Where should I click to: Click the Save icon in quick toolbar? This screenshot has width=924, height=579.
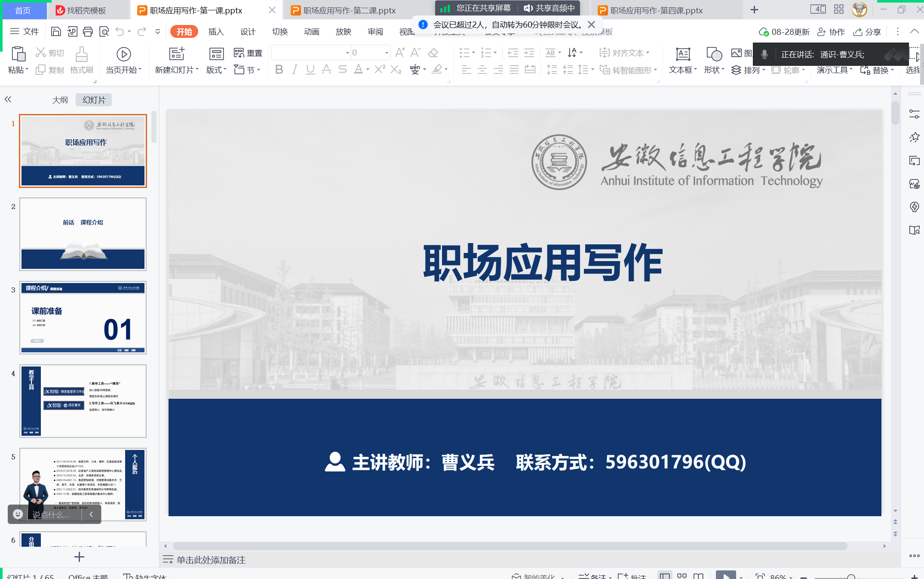[56, 31]
